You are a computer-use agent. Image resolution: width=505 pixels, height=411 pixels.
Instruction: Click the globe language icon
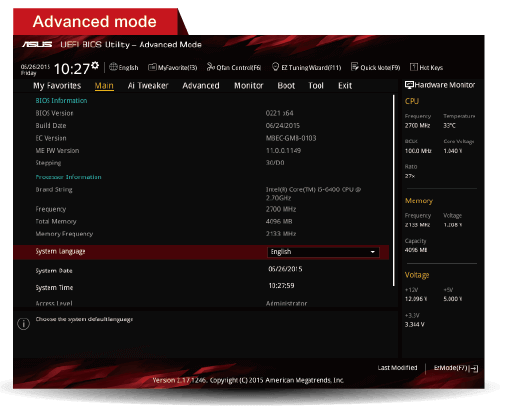113,67
